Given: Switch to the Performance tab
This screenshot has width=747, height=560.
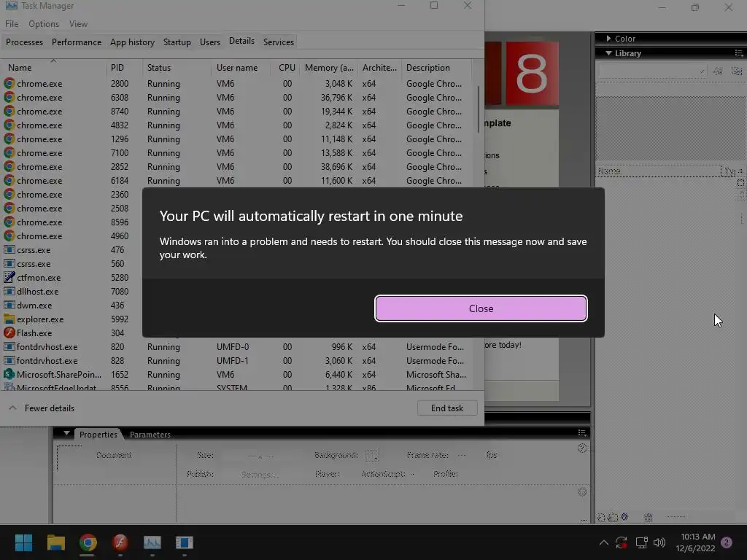Looking at the screenshot, I should (x=77, y=42).
